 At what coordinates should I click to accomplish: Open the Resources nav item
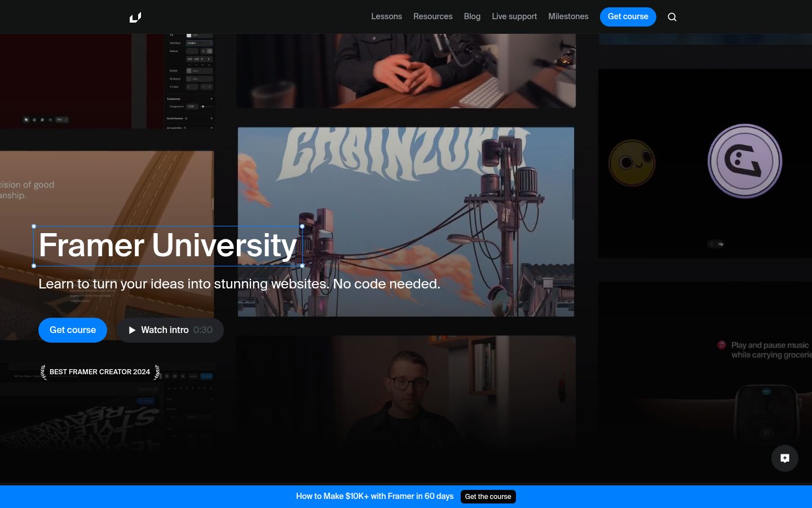[x=433, y=16]
